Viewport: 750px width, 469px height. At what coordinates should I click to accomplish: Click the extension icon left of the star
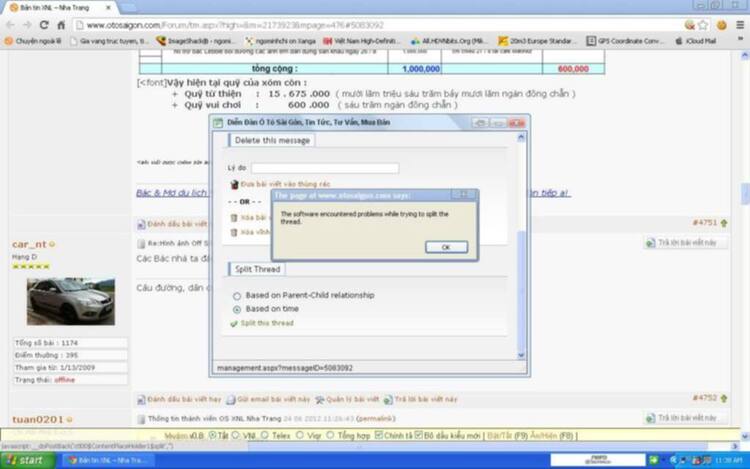[689, 25]
